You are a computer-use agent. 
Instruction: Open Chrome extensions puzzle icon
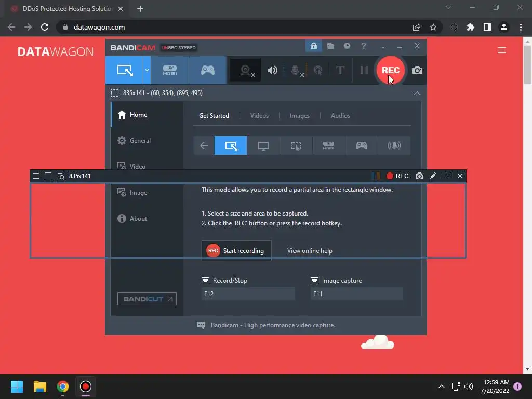(x=470, y=27)
